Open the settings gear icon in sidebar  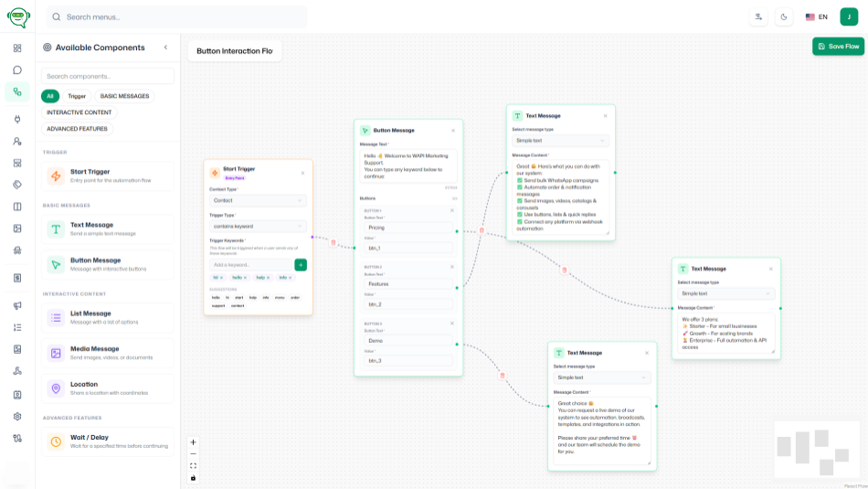pyautogui.click(x=17, y=417)
